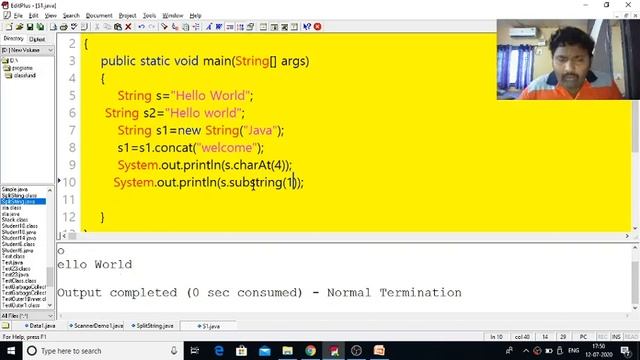640x360 pixels.
Task: Click the Replace toolbar icon
Action: click(175, 27)
